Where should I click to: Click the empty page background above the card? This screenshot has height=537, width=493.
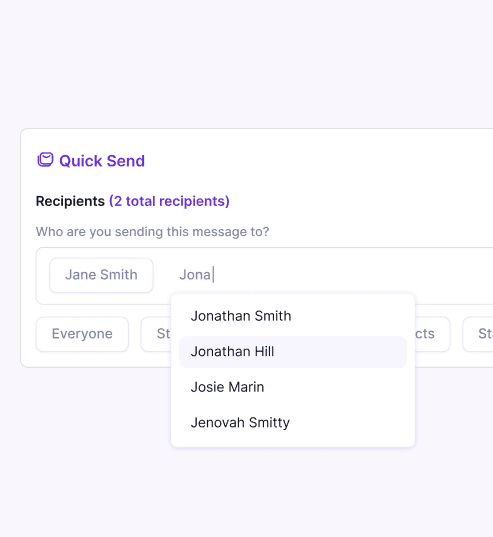pos(246,63)
